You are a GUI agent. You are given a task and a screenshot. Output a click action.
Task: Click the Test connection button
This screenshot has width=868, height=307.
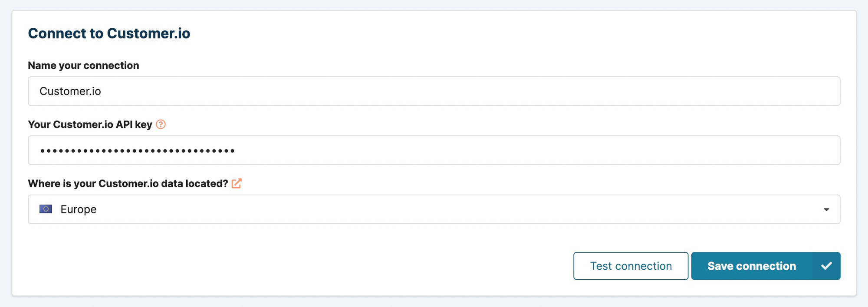631,266
